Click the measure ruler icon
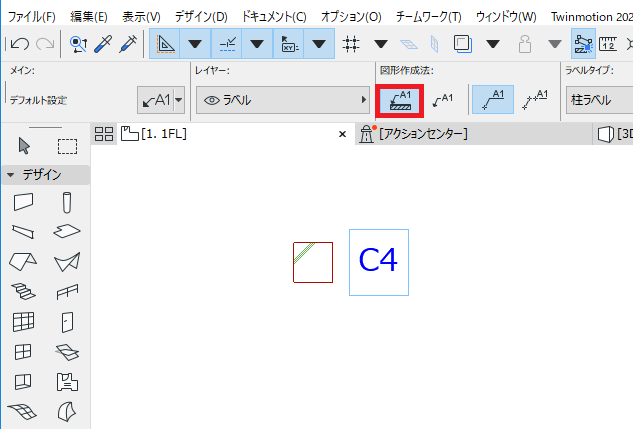This screenshot has height=429, width=633. click(x=608, y=44)
